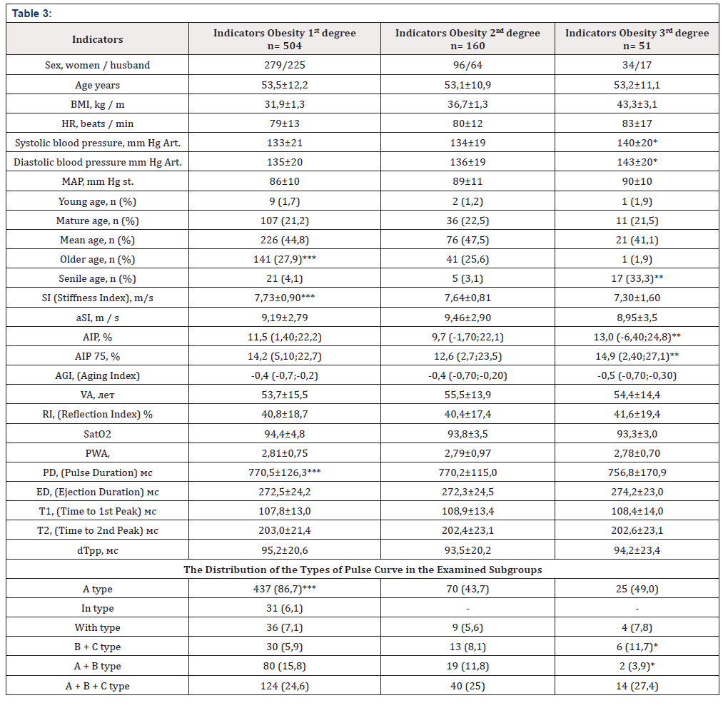The image size is (728, 708).
Task: Click the '279/225' sex ratio cell
Action: click(x=284, y=66)
